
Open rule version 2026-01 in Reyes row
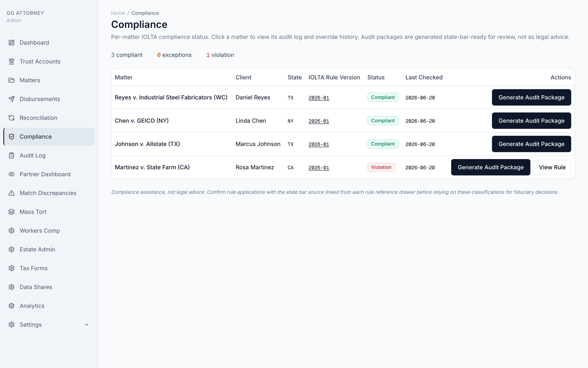pyautogui.click(x=319, y=98)
